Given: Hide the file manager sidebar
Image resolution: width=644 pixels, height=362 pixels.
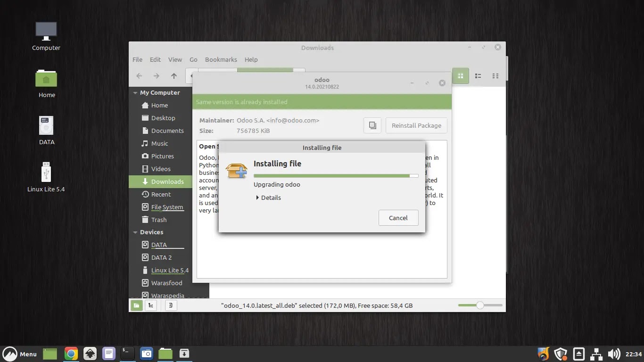Looking at the screenshot, I should click(171, 305).
